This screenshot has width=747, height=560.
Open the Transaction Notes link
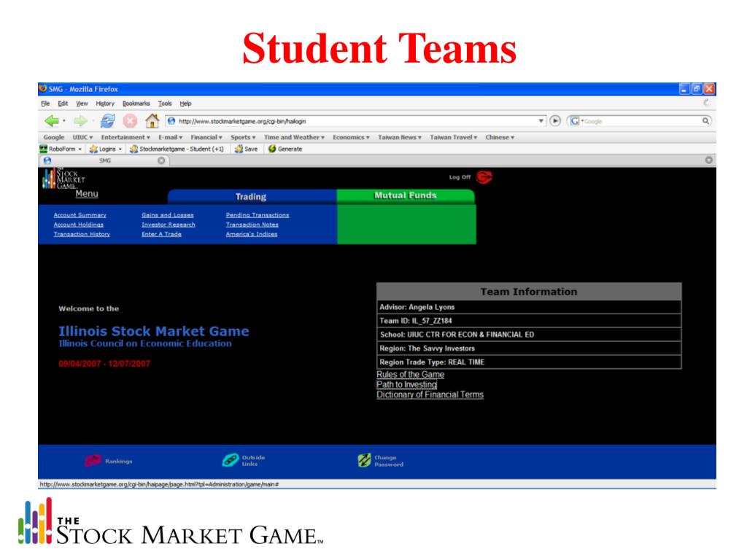(x=252, y=225)
